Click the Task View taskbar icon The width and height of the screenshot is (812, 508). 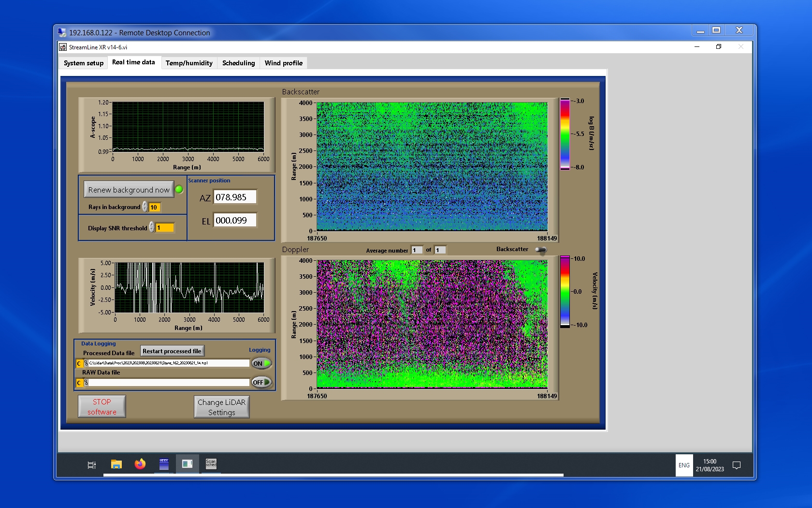pos(91,465)
